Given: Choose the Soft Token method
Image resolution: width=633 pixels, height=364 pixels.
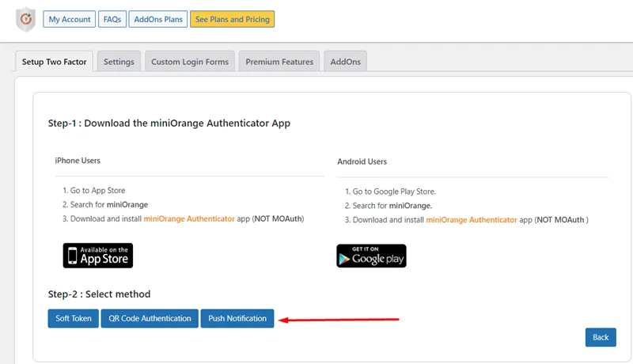Looking at the screenshot, I should (x=74, y=318).
